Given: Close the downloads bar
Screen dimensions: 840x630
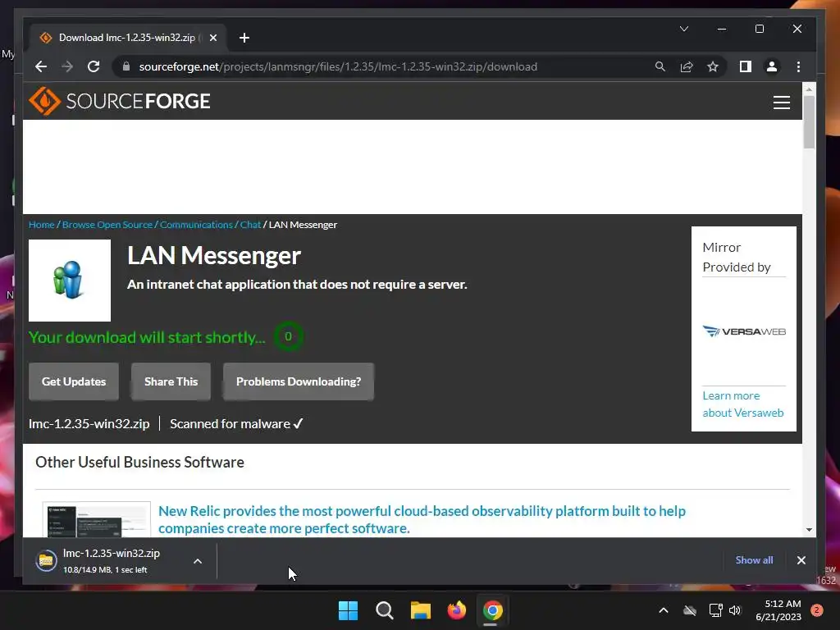Looking at the screenshot, I should (x=801, y=559).
